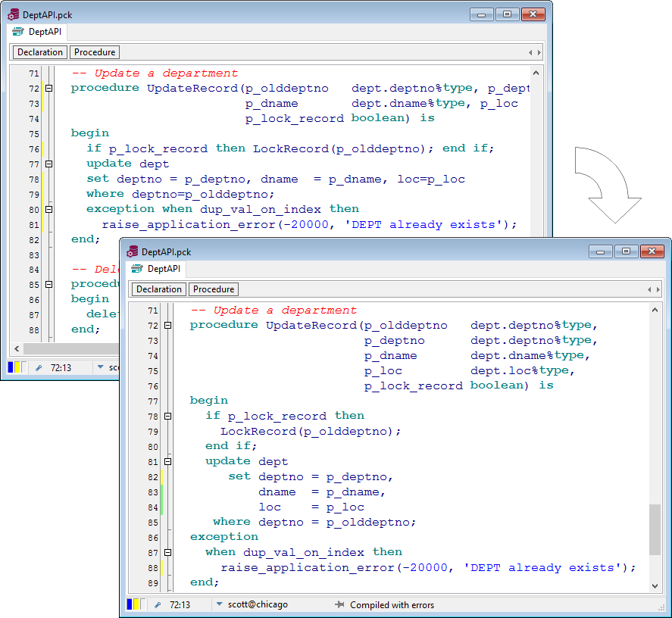
Task: Click the scroll up arrow in the front window editor
Action: click(655, 310)
